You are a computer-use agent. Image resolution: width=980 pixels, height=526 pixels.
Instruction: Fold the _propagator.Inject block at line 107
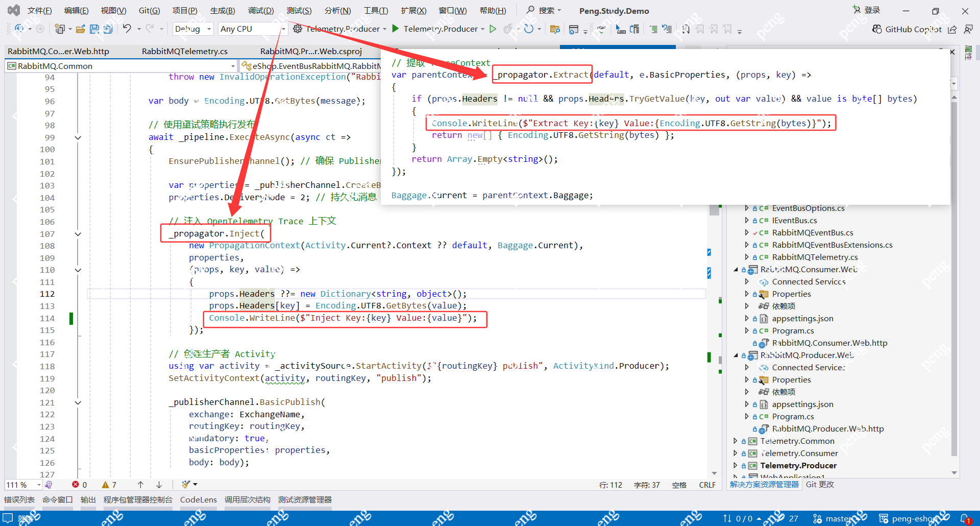click(78, 234)
